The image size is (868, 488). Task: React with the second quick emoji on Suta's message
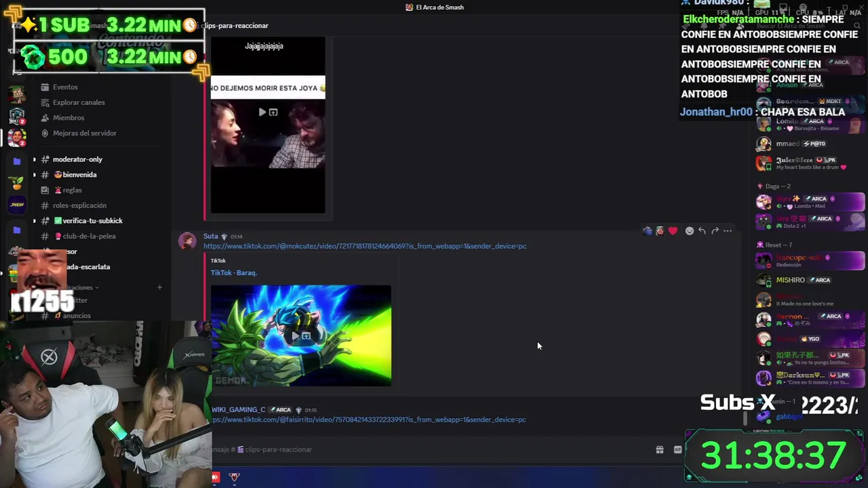pos(660,231)
